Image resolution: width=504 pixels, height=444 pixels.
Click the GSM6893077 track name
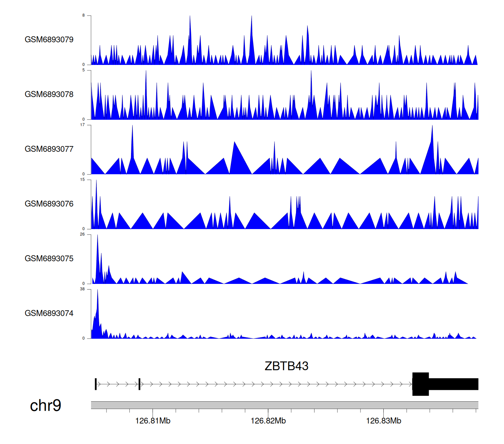point(49,149)
